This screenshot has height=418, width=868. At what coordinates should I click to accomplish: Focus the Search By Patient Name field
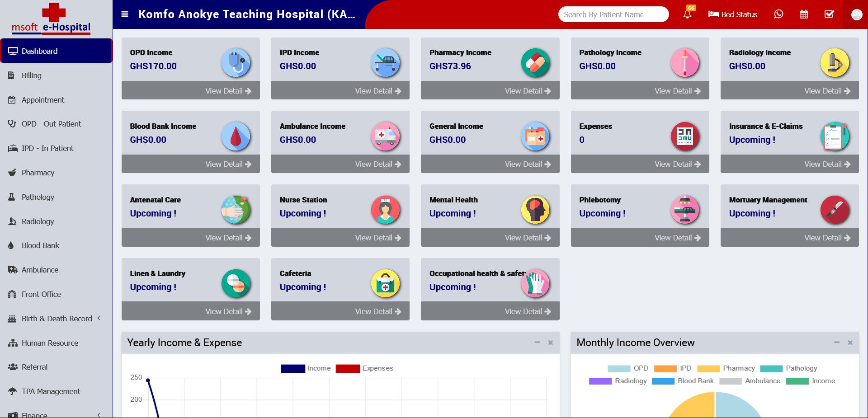click(x=613, y=14)
